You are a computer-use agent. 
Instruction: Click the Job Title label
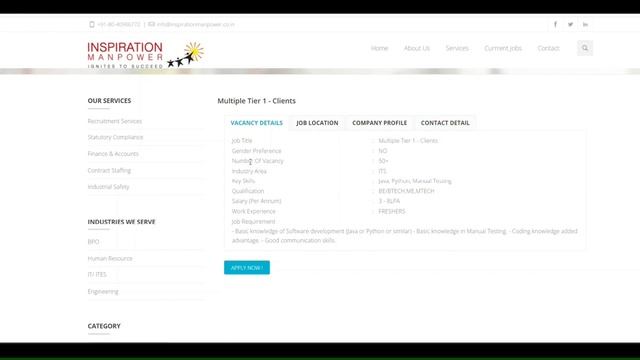(242, 140)
